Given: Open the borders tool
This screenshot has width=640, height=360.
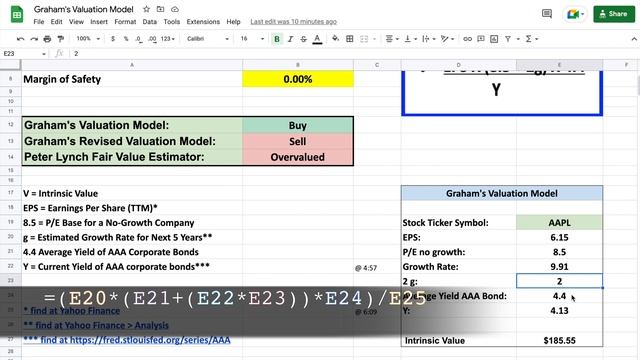Looking at the screenshot, I should coord(349,39).
